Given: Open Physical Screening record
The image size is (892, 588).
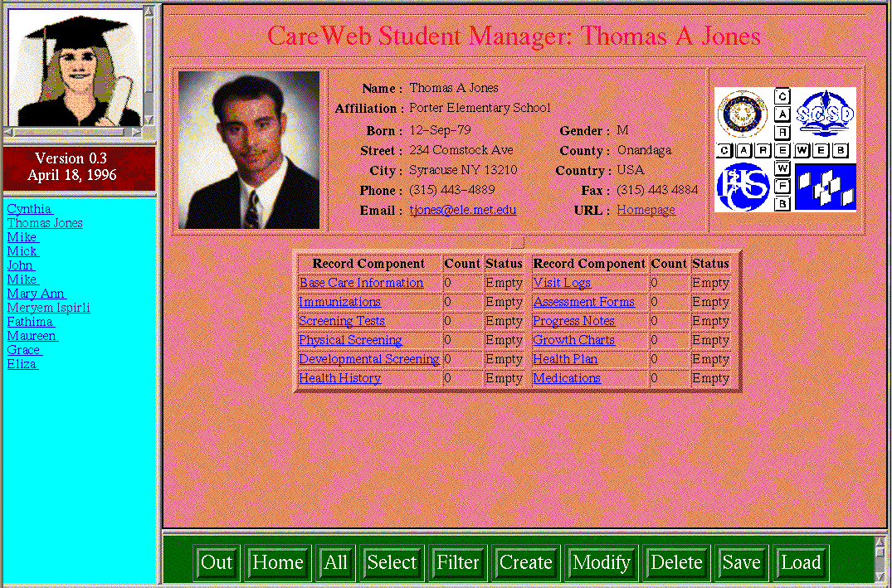Looking at the screenshot, I should coord(350,340).
